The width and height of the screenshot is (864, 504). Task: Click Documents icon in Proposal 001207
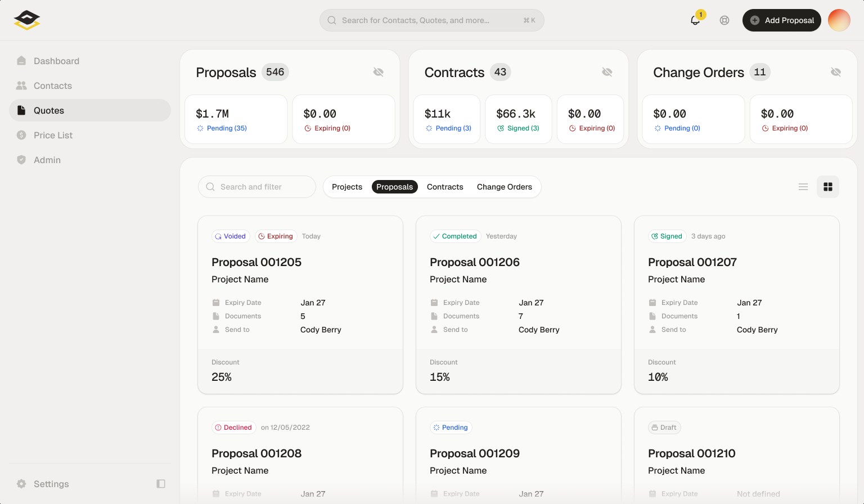coord(652,316)
